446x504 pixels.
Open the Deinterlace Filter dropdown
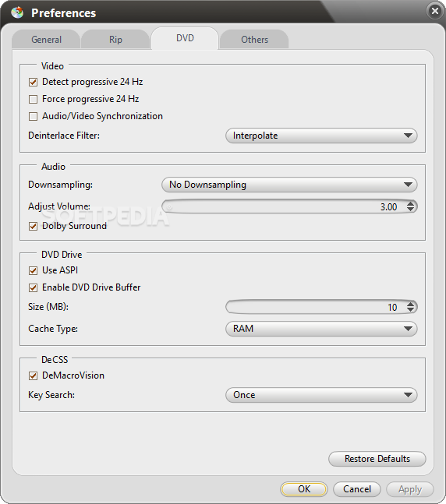321,136
